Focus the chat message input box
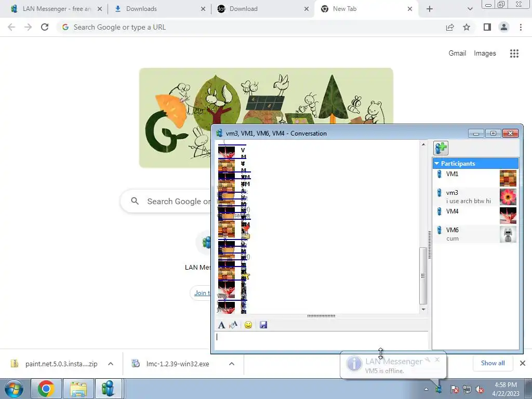532x399 pixels. [321, 340]
